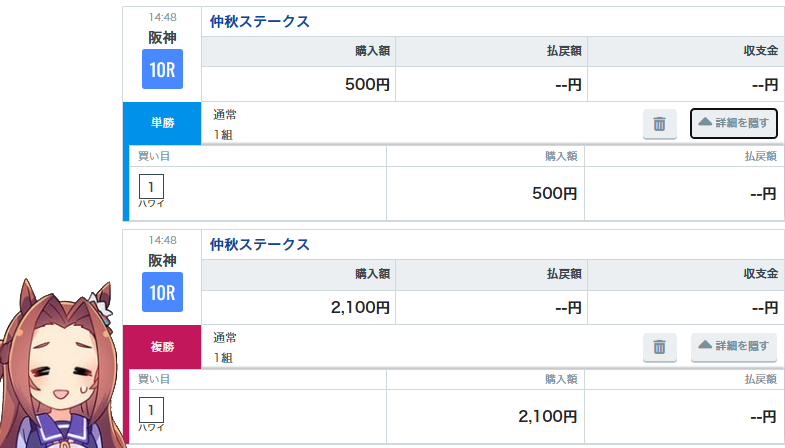This screenshot has width=785, height=448.
Task: Click the 500円 purchase amount in 単勝 details
Action: click(x=554, y=193)
